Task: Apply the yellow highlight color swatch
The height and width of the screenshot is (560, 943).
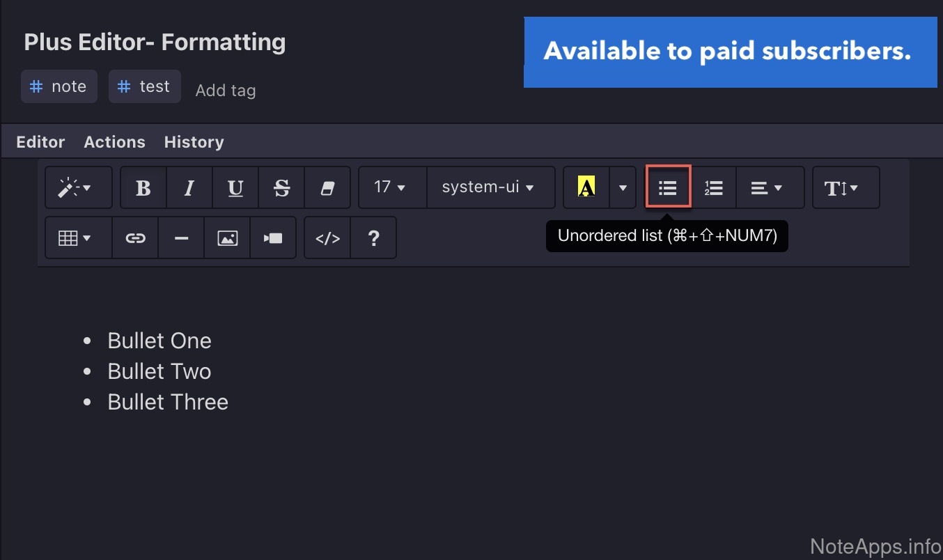Action: [586, 187]
